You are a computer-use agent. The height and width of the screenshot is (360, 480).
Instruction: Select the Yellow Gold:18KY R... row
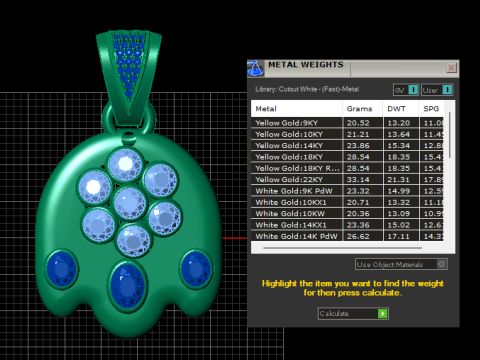pyautogui.click(x=347, y=168)
